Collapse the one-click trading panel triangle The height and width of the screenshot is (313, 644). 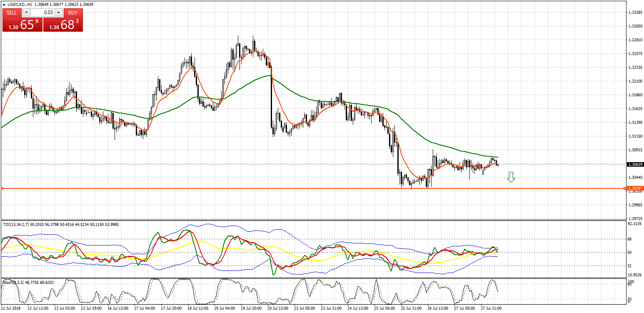click(x=4, y=4)
